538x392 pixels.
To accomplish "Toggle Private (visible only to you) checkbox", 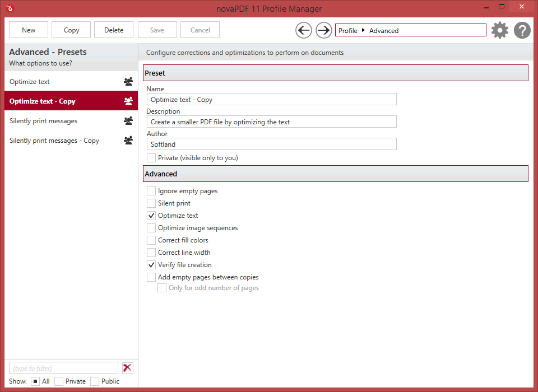I will point(151,158).
